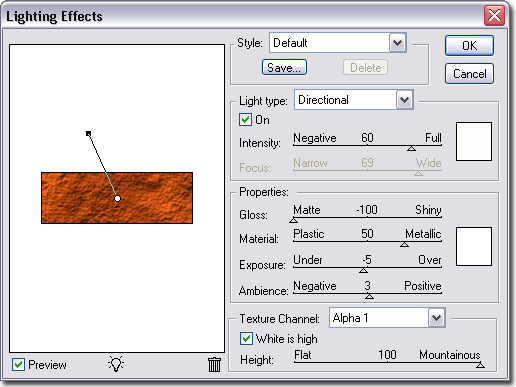516x387 pixels.
Task: Click the Save... style button
Action: point(284,68)
